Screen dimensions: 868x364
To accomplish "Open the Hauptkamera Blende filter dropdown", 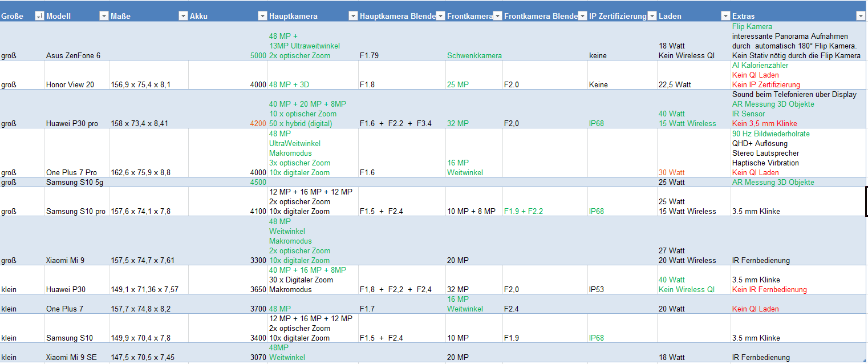I will 440,16.
